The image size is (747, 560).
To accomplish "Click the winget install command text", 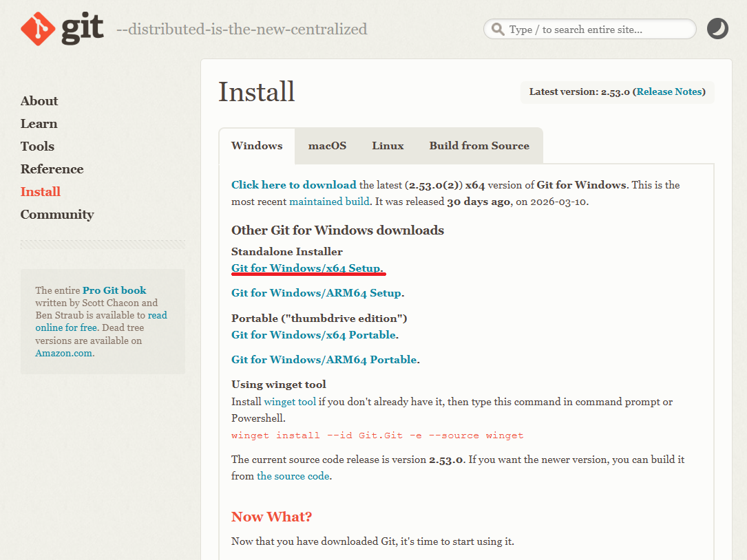I will click(377, 435).
